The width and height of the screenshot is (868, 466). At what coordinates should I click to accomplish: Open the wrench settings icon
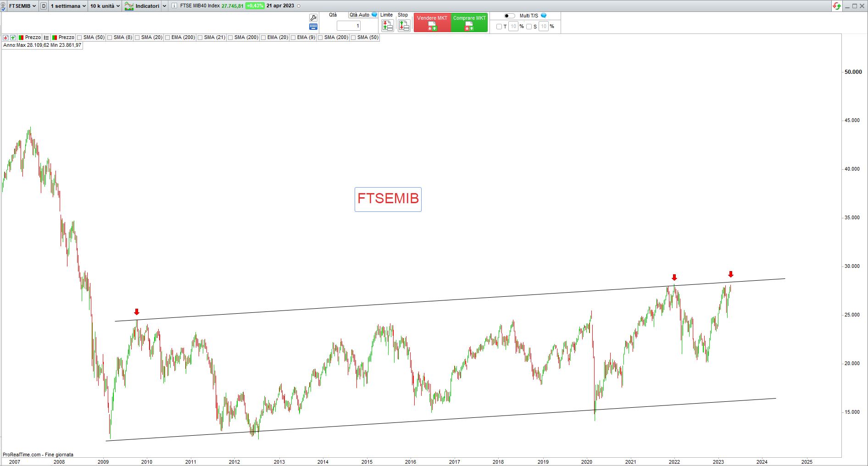[x=313, y=17]
